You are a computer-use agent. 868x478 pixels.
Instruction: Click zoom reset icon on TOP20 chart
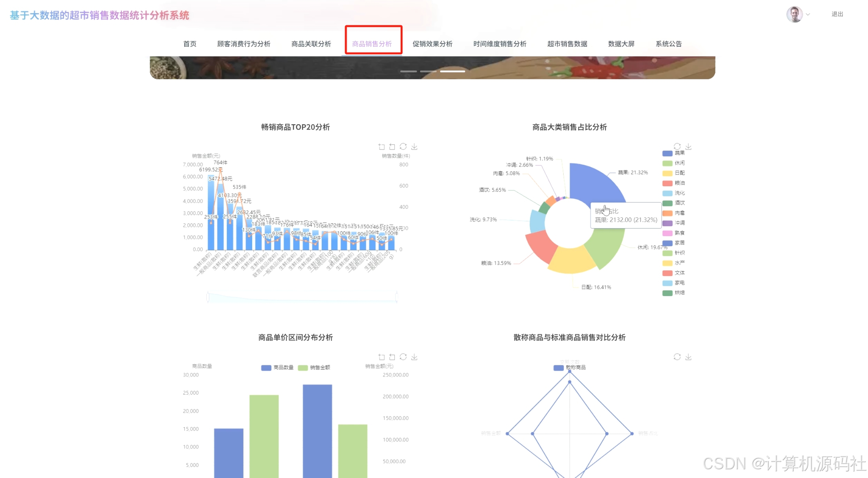392,147
